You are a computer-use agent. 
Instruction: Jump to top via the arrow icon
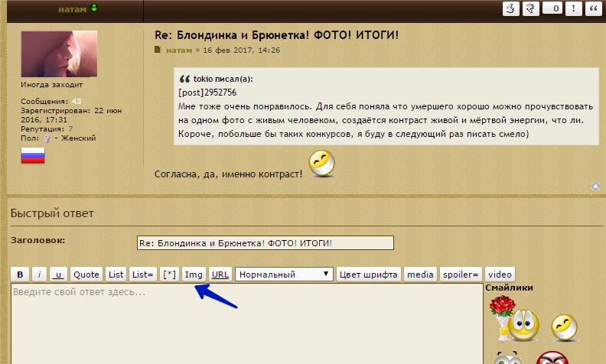click(595, 187)
